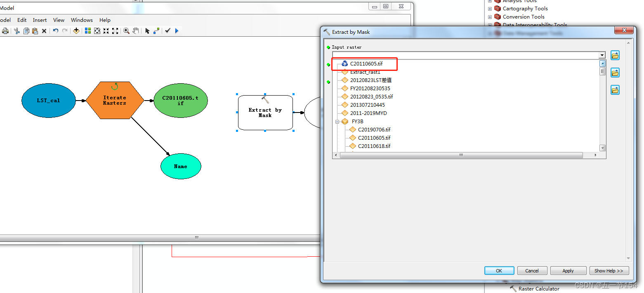
Task: Click the Conversion Tools toolbox label
Action: (524, 17)
